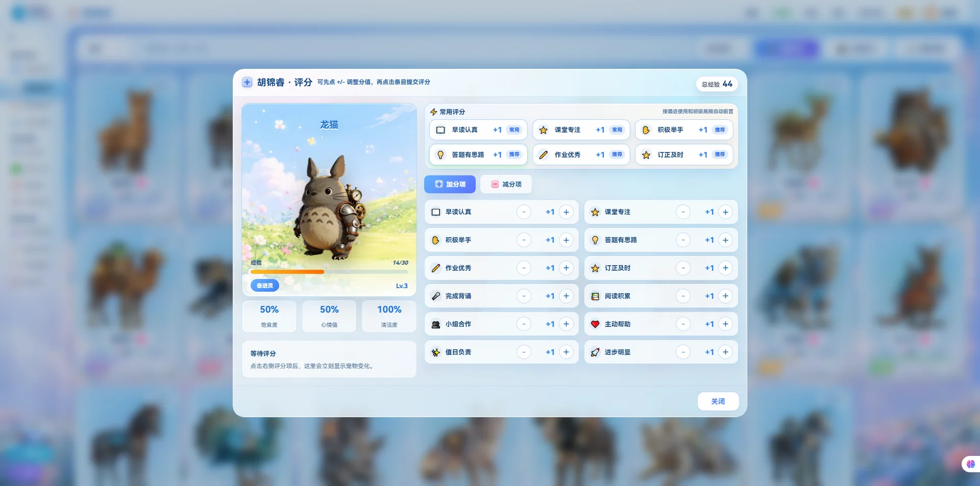This screenshot has width=980, height=486.
Task: Click the 总经验 44 badge
Action: [717, 84]
